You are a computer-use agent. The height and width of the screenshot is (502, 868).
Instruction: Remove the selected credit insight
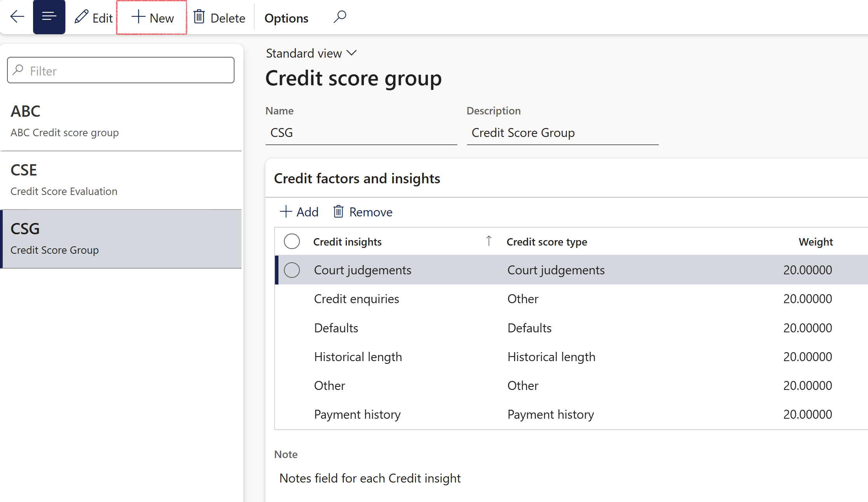tap(363, 212)
